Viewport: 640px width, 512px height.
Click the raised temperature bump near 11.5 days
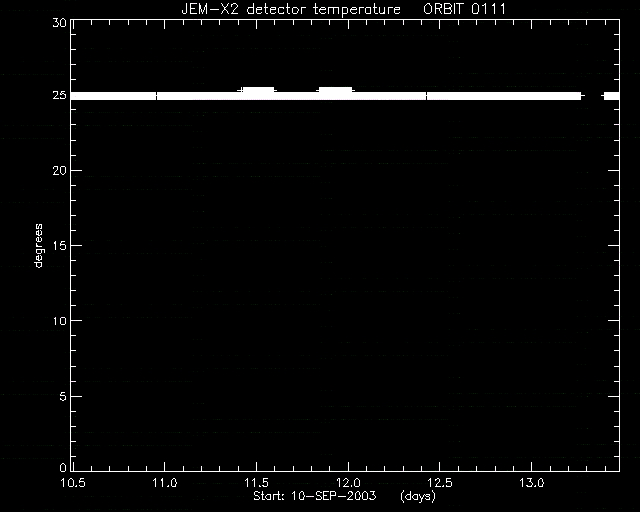[x=258, y=90]
